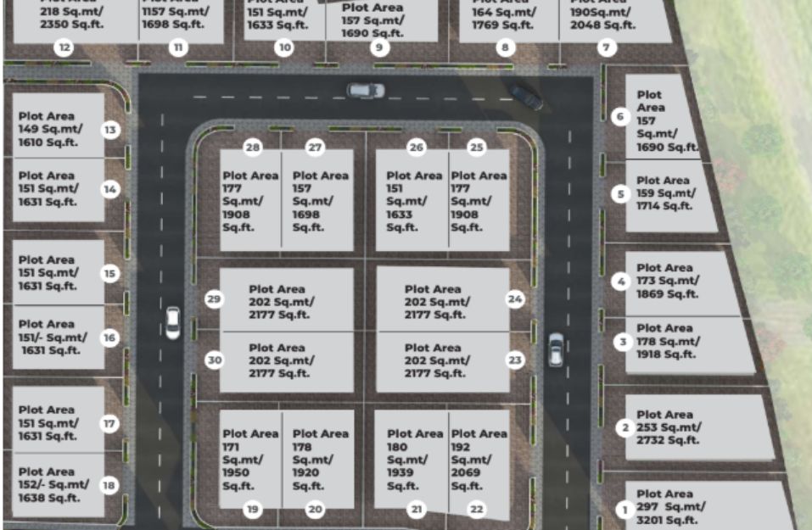Select the number 9 plot marker
This screenshot has width=812, height=530.
tap(380, 47)
